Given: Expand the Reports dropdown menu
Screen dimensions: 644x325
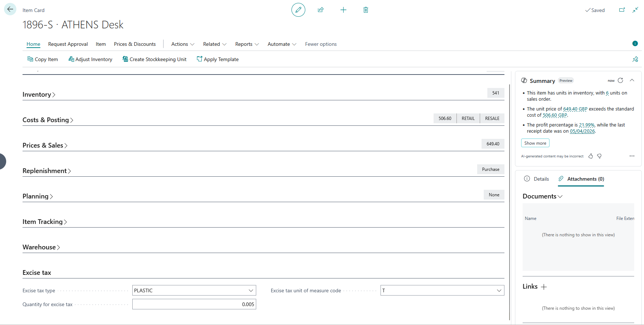Looking at the screenshot, I should pos(247,44).
